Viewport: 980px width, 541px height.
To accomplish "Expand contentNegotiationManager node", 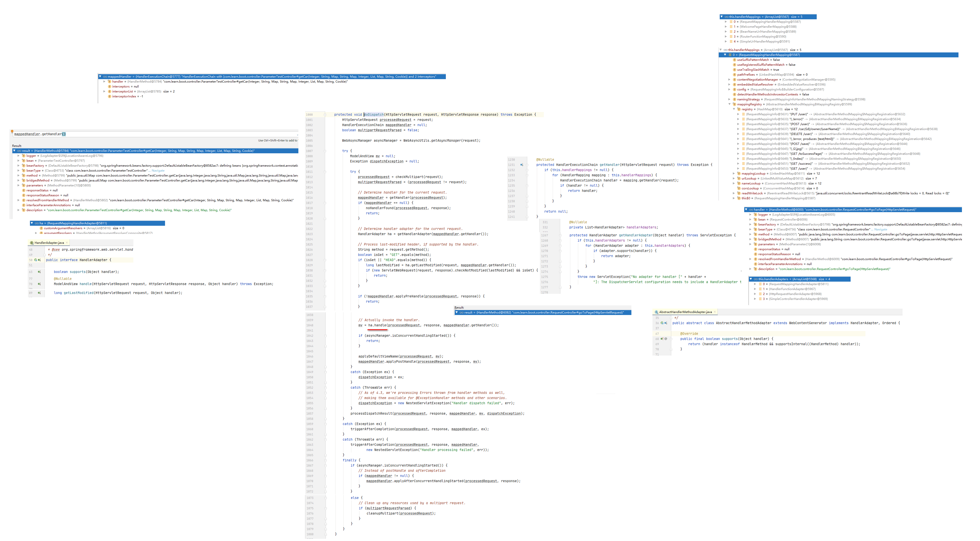I will [729, 79].
